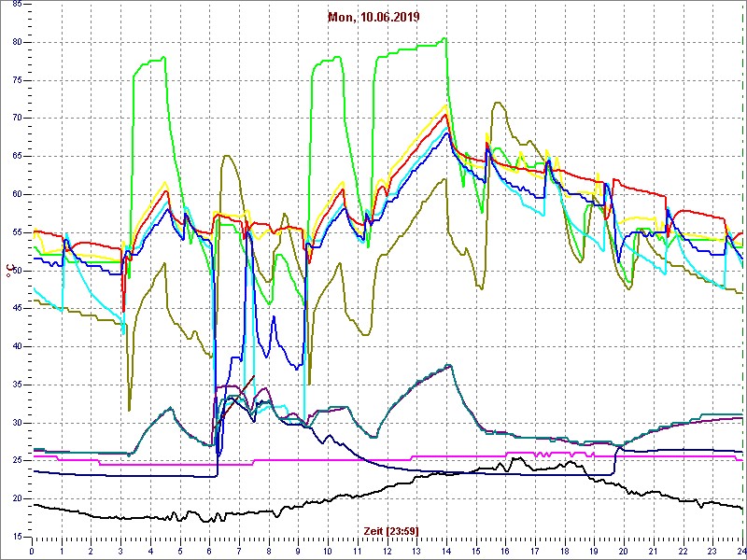The image size is (747, 560).
Task: Click the 75 value on the y-axis
Action: (x=16, y=80)
